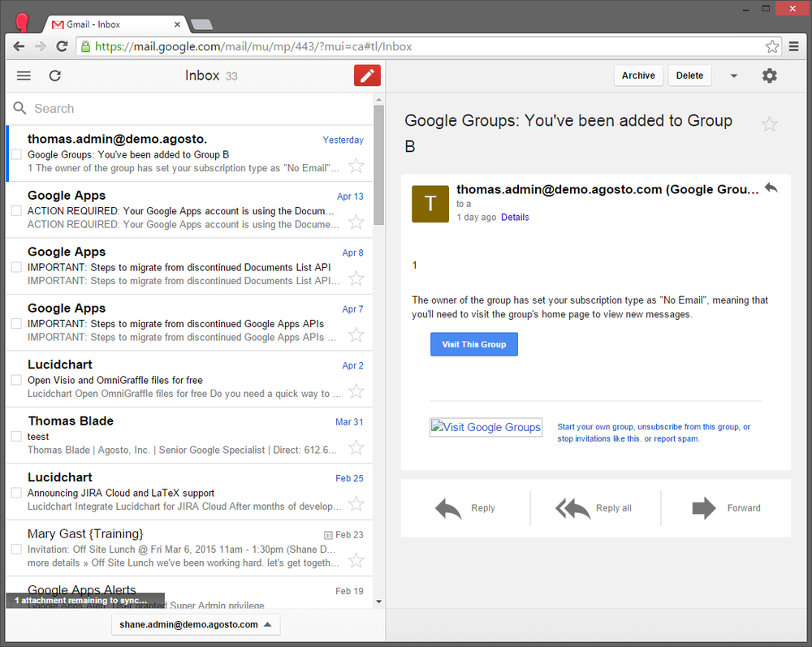Image resolution: width=812 pixels, height=647 pixels.
Task: Compose a new email with the red pencil button
Action: click(x=367, y=75)
